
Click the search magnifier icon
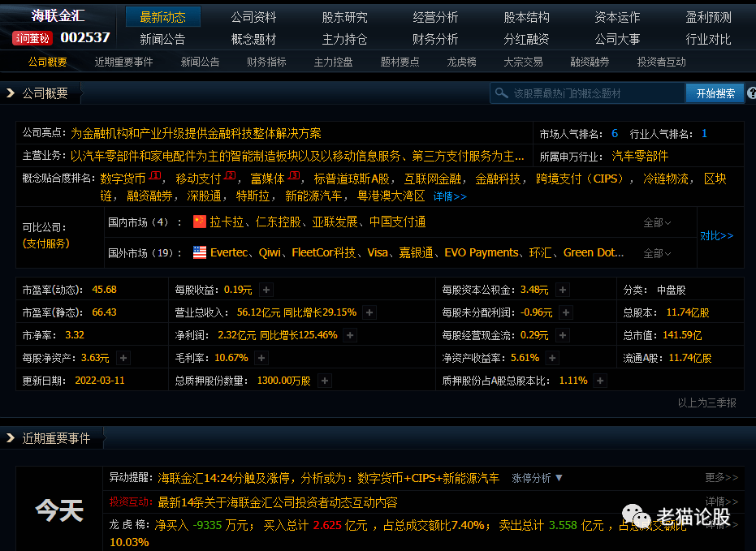(x=502, y=93)
